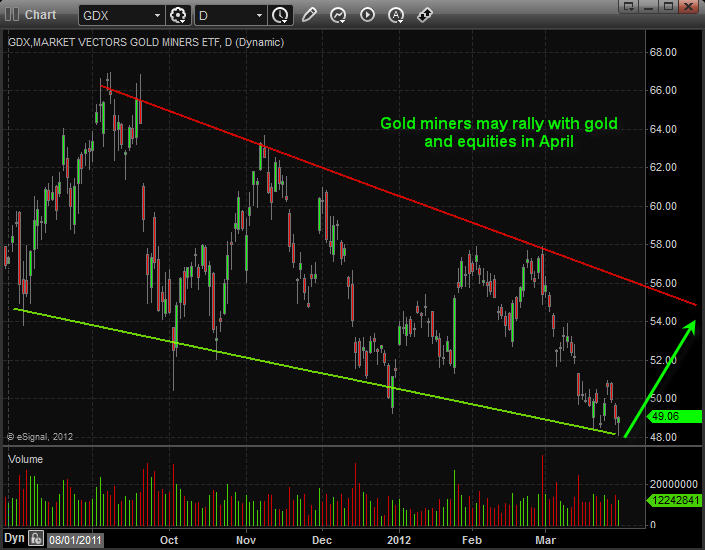
Task: Click the 12242841 volume value marker
Action: [x=674, y=500]
